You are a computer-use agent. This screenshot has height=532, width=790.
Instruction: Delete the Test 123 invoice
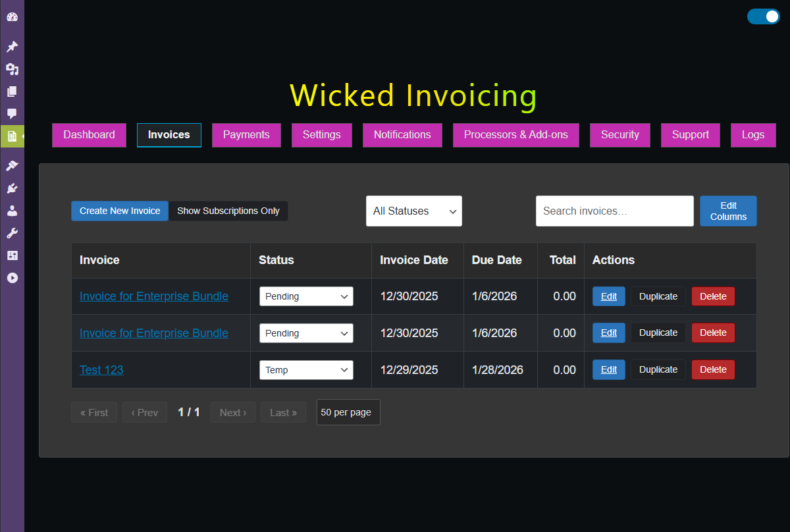click(712, 370)
